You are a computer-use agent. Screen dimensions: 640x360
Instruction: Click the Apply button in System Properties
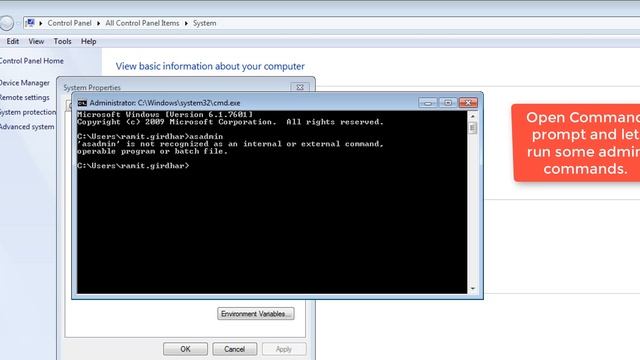pos(284,349)
